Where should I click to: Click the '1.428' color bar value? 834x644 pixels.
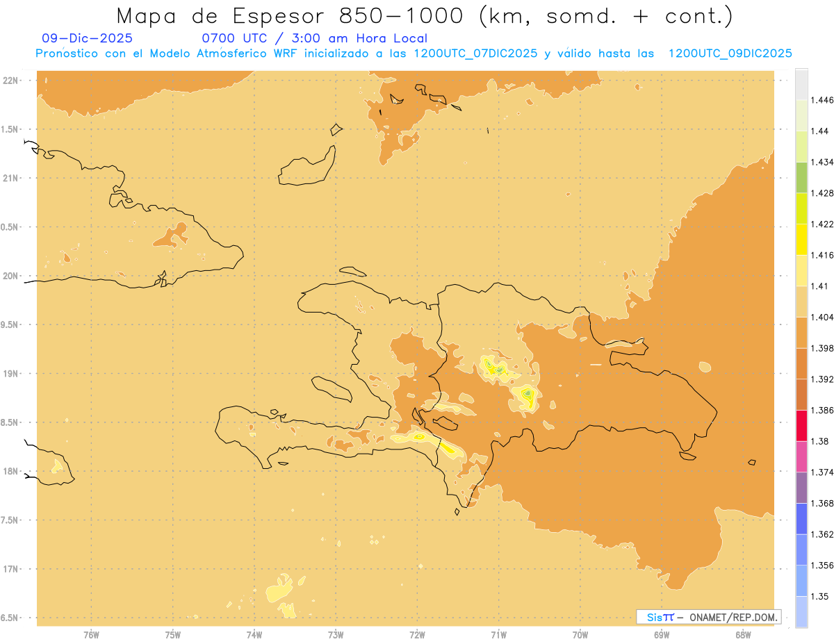822,193
